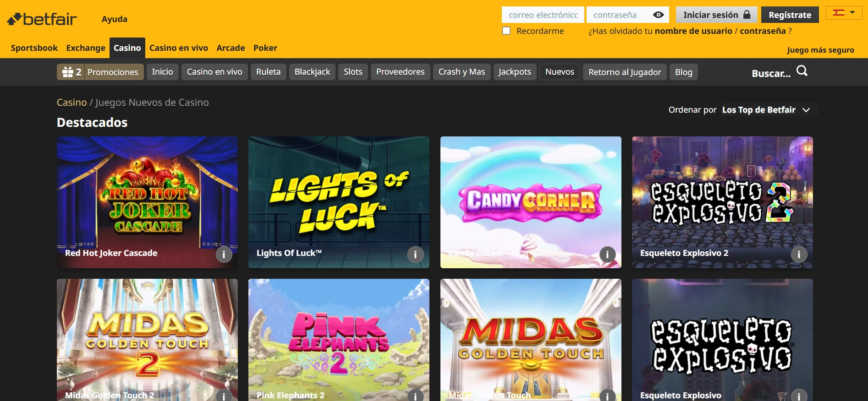Select the Casino tab

coord(127,48)
